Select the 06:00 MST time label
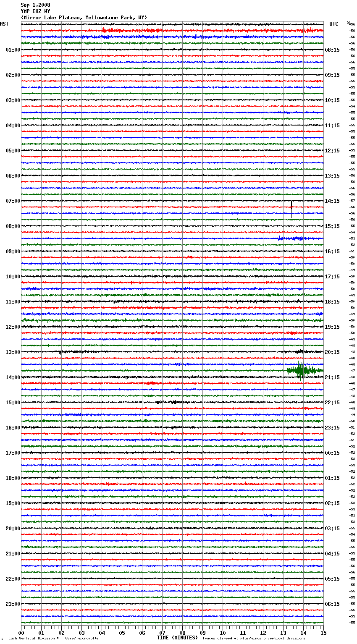Image resolution: width=357 pixels, height=644 pixels. click(13, 176)
